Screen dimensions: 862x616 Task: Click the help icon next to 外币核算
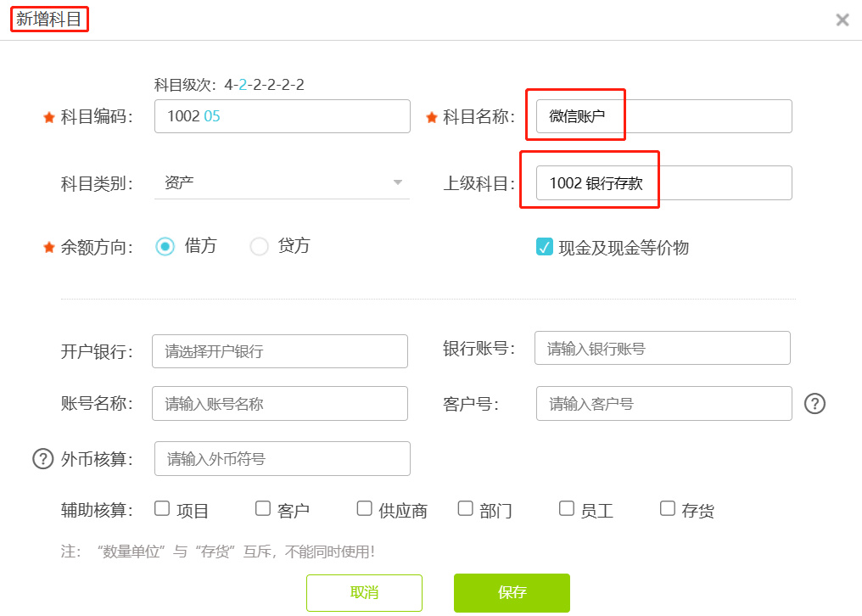coord(43,458)
